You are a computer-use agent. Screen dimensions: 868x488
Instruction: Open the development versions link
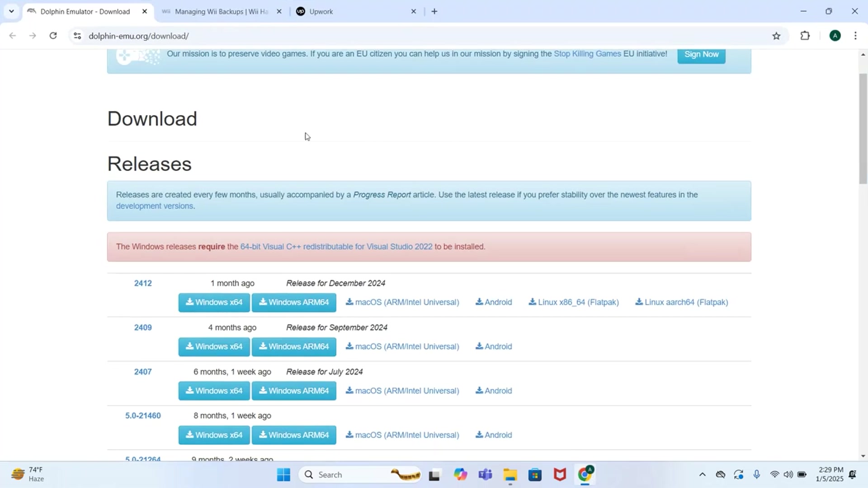(x=155, y=206)
